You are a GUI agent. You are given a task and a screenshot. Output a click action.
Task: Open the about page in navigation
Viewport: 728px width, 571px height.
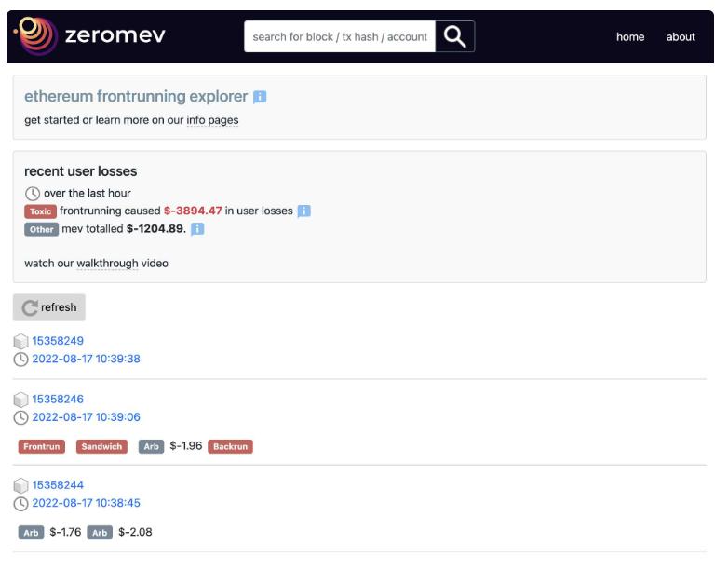(x=681, y=37)
